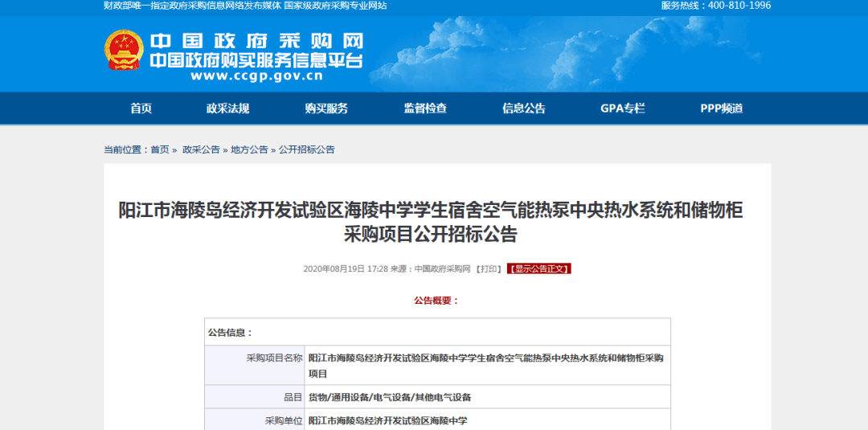Go to 购买服务 in the nav bar
Screen dimensions: 868x430
coord(326,109)
